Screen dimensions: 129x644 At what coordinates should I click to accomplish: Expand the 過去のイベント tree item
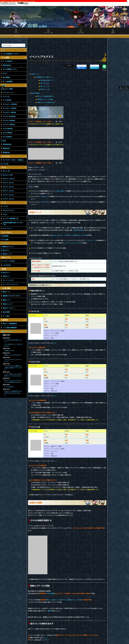coord(2,254)
